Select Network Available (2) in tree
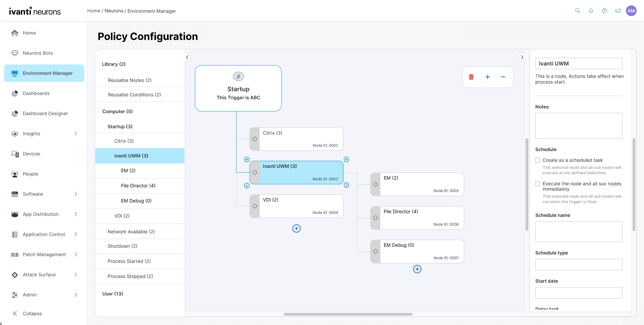 (140, 232)
